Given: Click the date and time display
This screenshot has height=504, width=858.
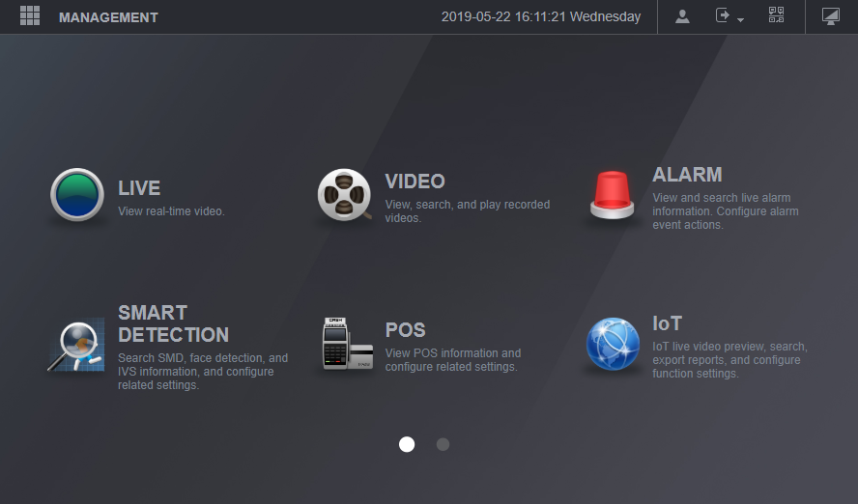Looking at the screenshot, I should tap(541, 17).
